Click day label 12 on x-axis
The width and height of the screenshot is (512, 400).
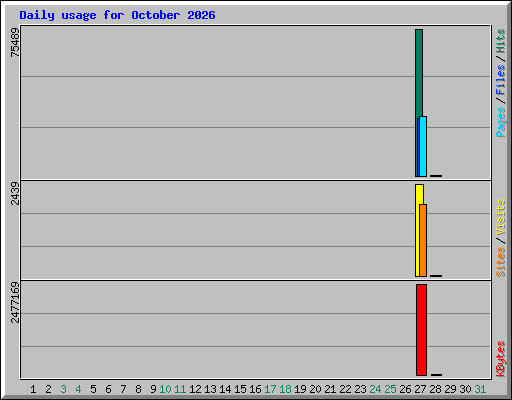coord(195,389)
